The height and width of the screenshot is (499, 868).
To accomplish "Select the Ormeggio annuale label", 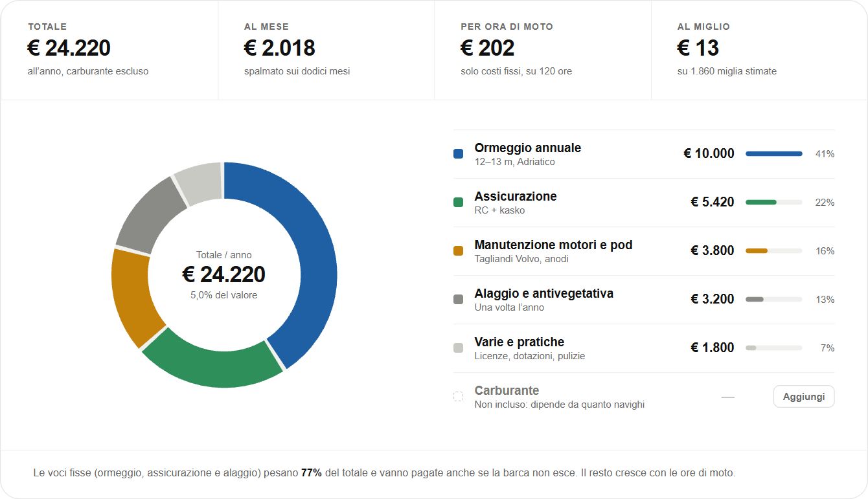I will click(528, 148).
